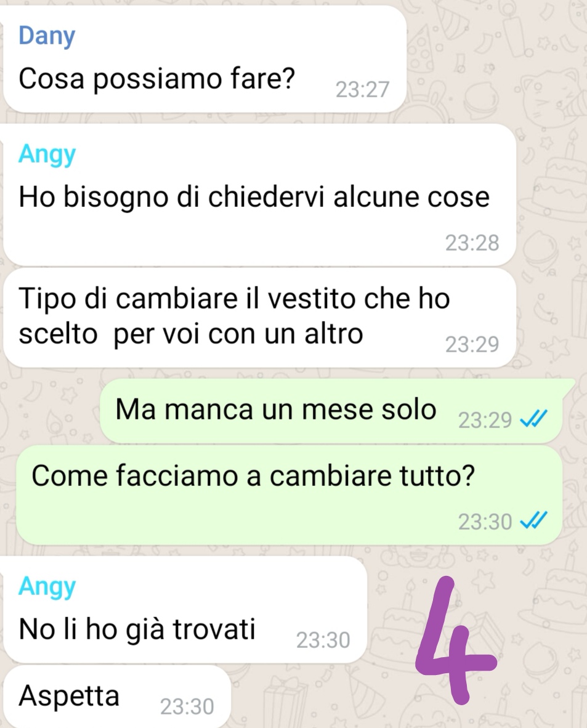
Task: Tap the Dany sender name
Action: tap(46, 37)
